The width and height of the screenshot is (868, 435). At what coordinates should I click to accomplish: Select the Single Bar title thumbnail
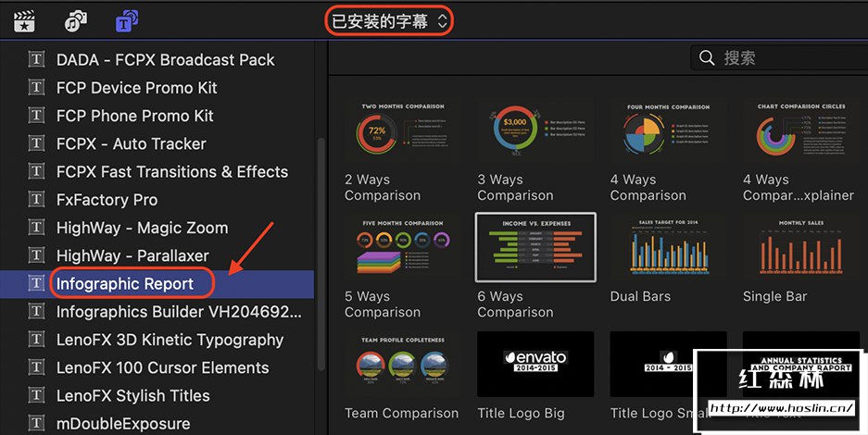[x=801, y=248]
